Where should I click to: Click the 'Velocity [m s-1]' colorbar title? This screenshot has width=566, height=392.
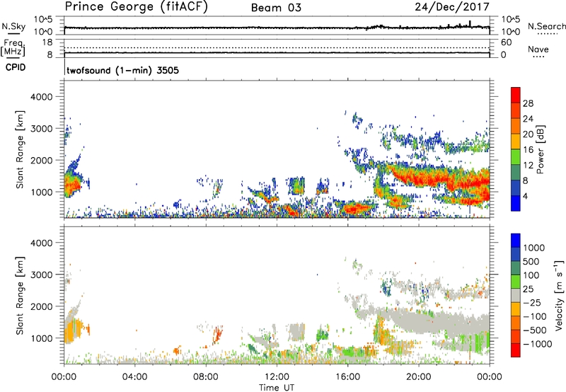(x=559, y=295)
